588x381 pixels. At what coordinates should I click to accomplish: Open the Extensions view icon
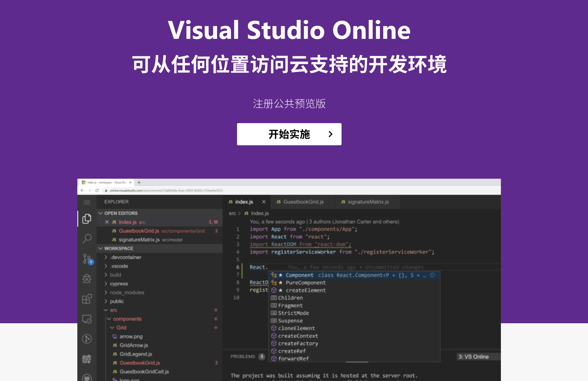pos(87,299)
